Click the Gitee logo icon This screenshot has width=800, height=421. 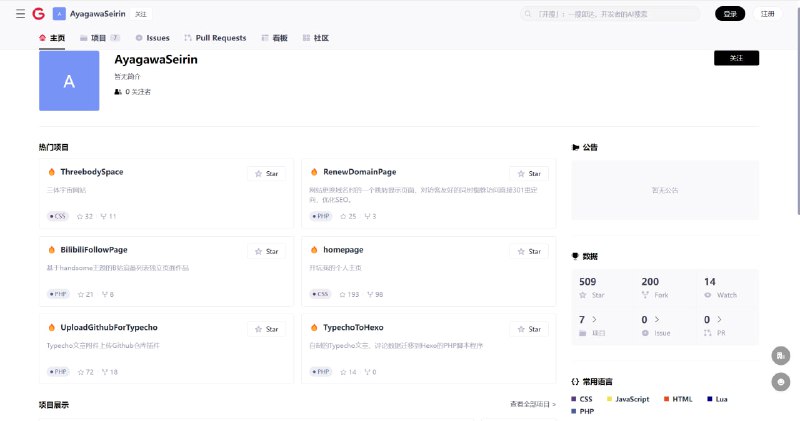[38, 14]
